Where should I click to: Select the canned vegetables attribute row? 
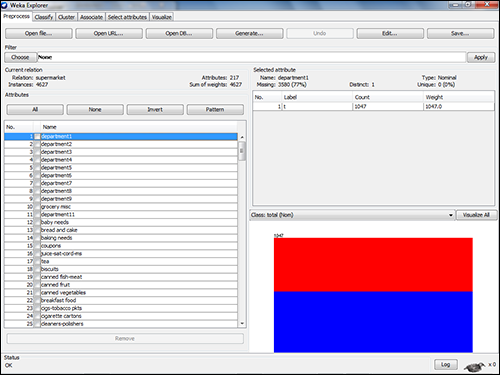(x=121, y=292)
